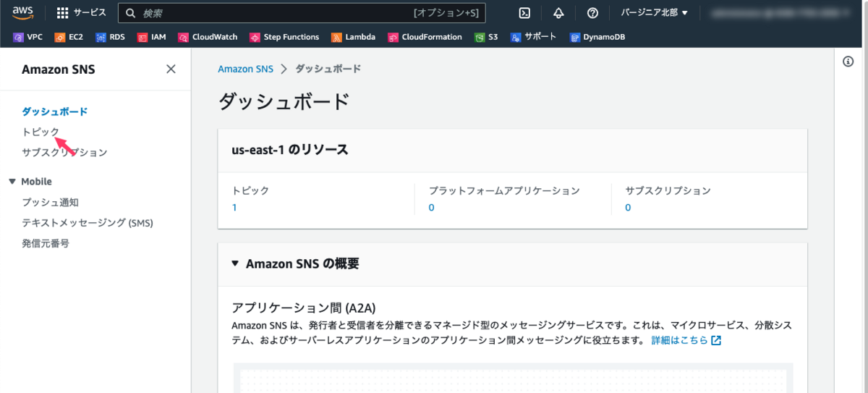Open the CloudFormation bookmark
The height and width of the screenshot is (393, 868).
(x=425, y=37)
